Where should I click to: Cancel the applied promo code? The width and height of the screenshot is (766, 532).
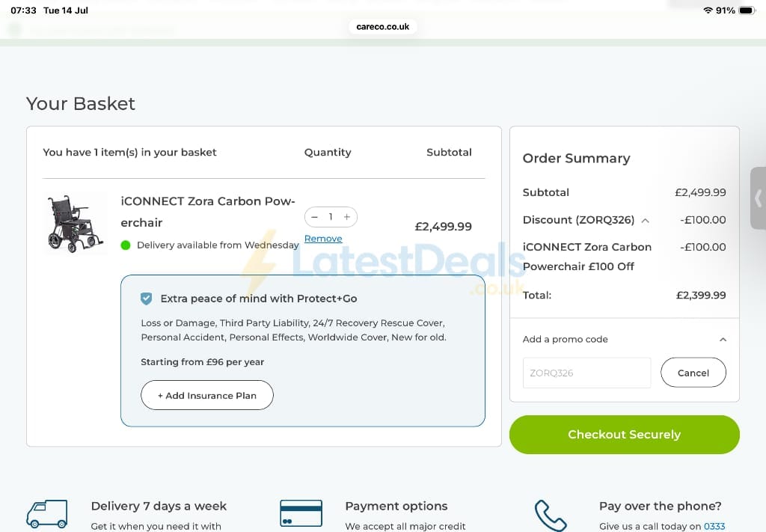pyautogui.click(x=693, y=373)
